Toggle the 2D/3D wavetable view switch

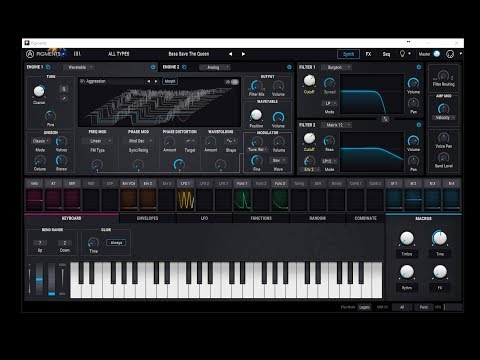pos(232,82)
